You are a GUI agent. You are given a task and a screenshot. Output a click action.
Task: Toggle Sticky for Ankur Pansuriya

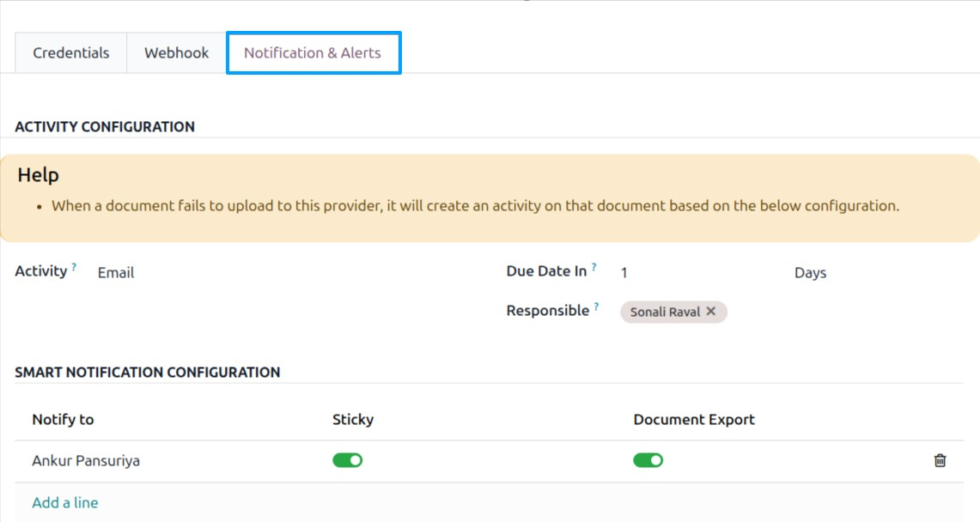[x=348, y=461]
